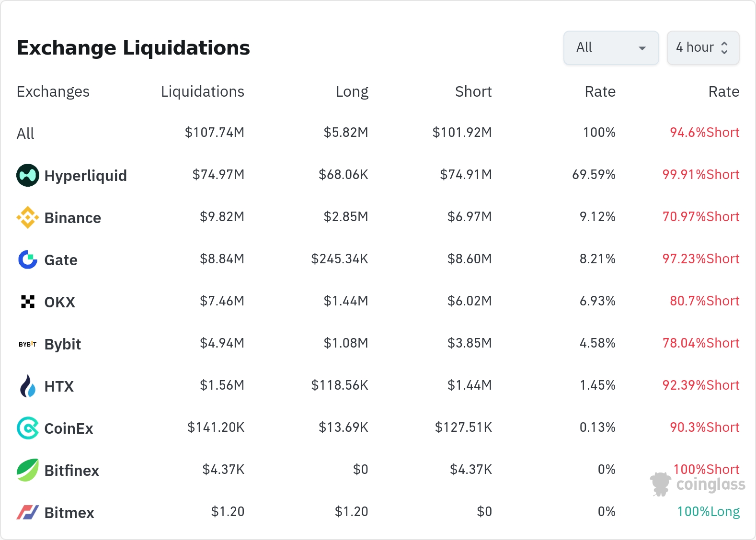Image resolution: width=756 pixels, height=540 pixels.
Task: Click the HTX flame logo icon
Action: click(28, 386)
